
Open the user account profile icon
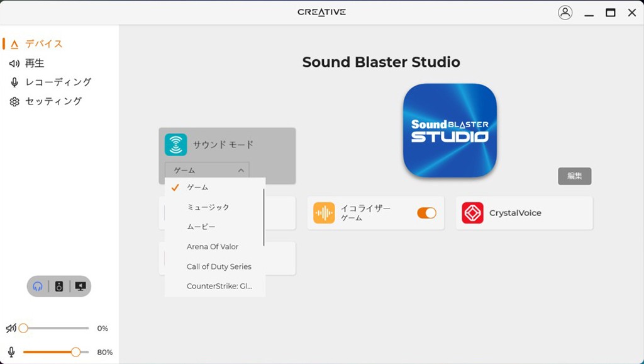pos(565,13)
